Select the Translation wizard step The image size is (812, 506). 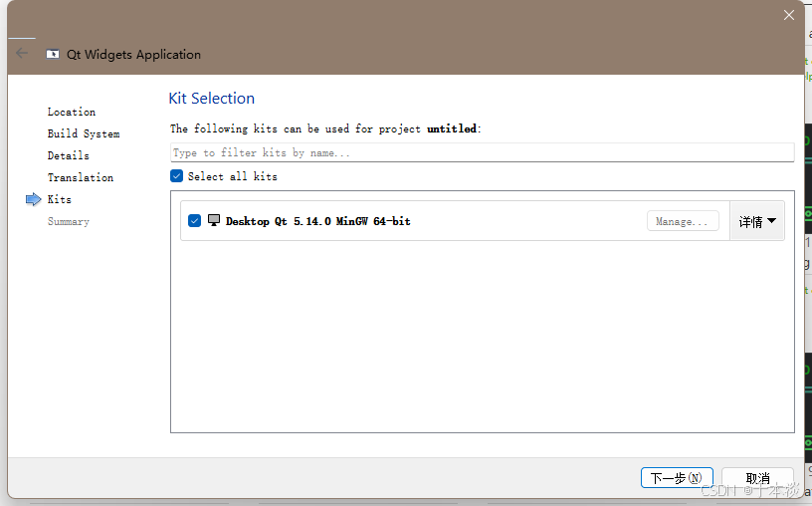pos(81,177)
